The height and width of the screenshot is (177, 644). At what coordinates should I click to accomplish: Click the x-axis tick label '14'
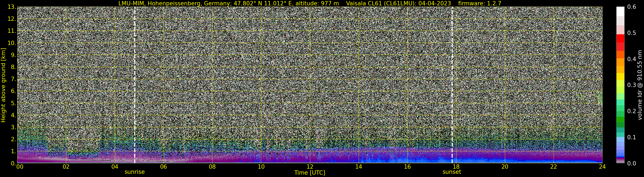pyautogui.click(x=358, y=167)
